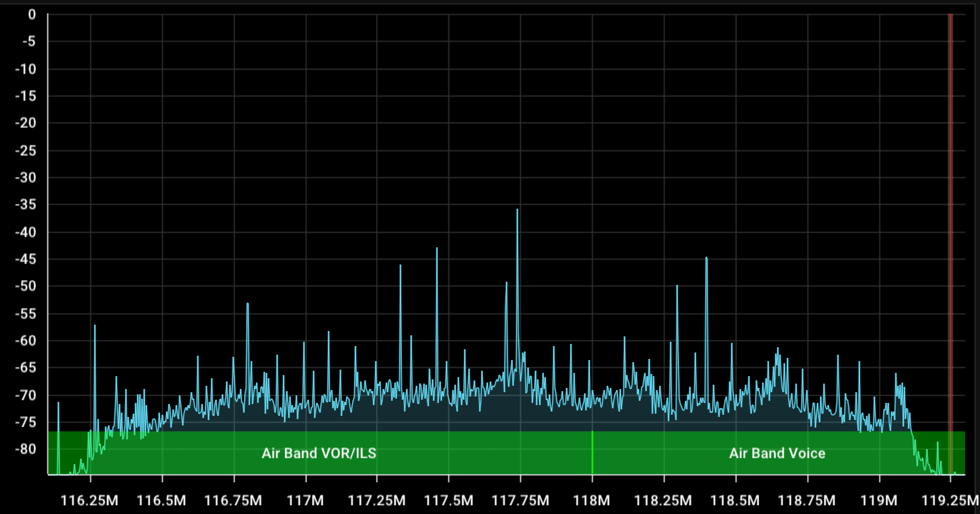Click the 118M frequency axis label
This screenshot has width=980, height=514.
591,501
